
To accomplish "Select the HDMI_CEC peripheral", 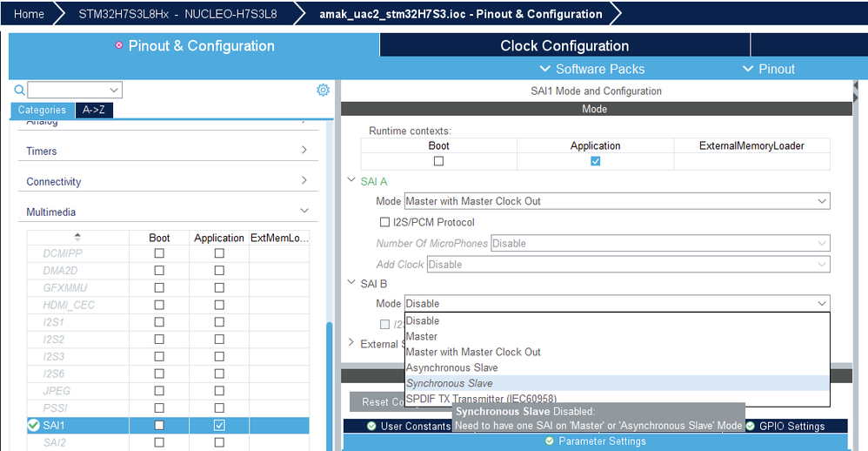I will [69, 305].
